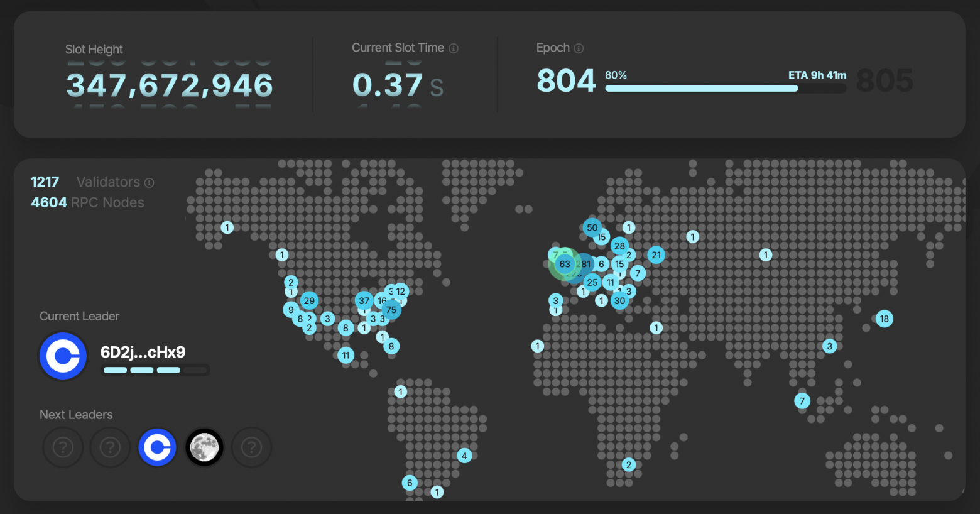The image size is (980, 514).
Task: Select the 12 cluster marker in northeastern US
Action: tap(401, 291)
